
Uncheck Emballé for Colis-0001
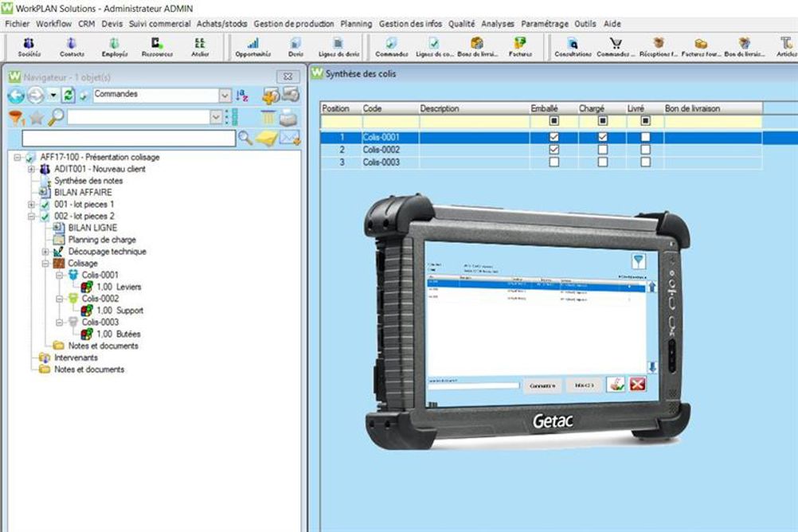coord(554,137)
